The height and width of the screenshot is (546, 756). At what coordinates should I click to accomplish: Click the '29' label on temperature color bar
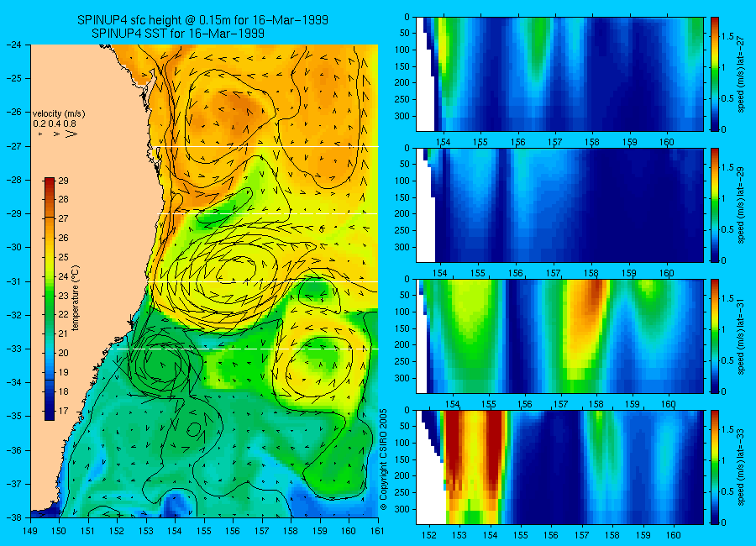coord(63,181)
